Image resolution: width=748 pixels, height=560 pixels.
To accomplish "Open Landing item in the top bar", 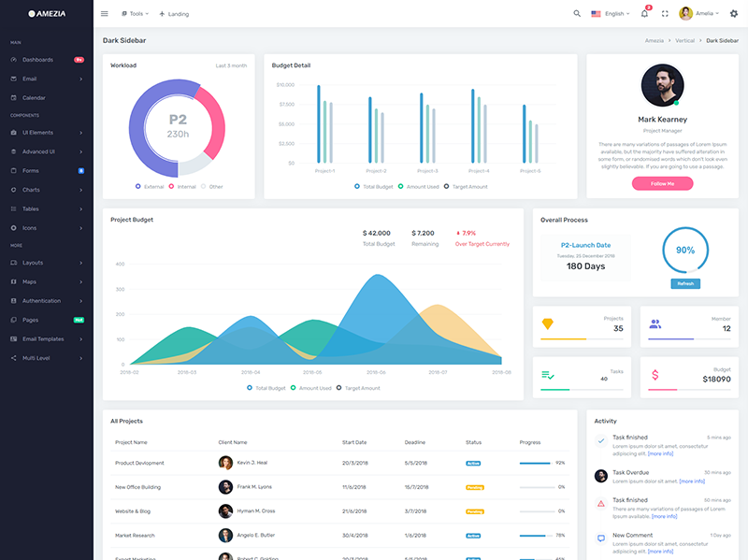I will click(174, 14).
